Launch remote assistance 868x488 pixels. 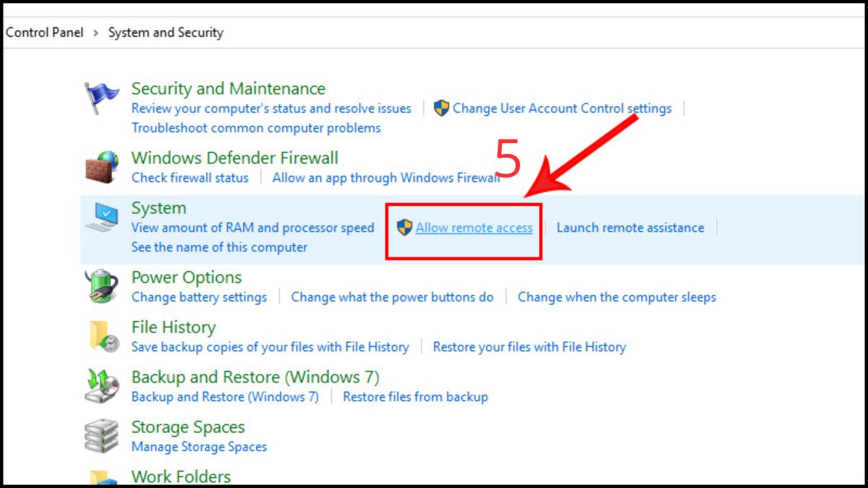(x=630, y=227)
